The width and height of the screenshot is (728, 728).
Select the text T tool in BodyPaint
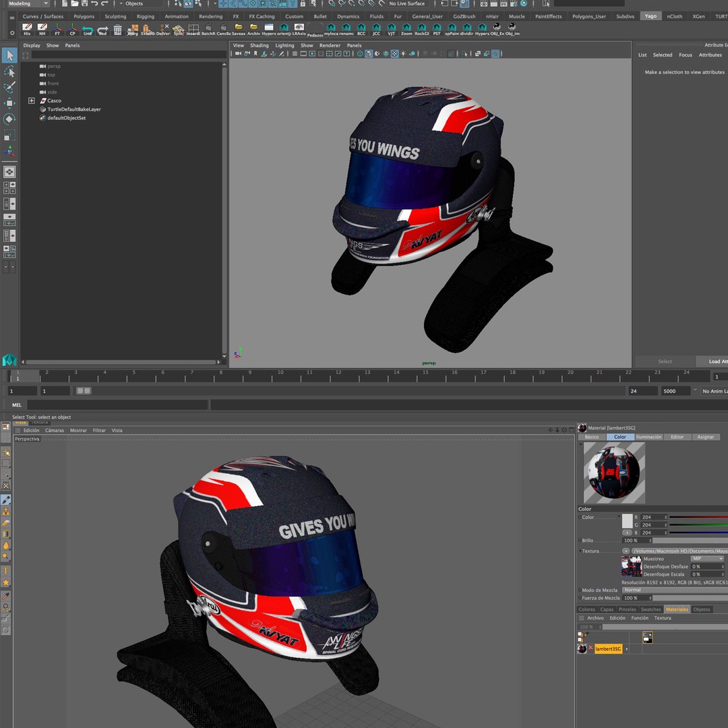6,571
